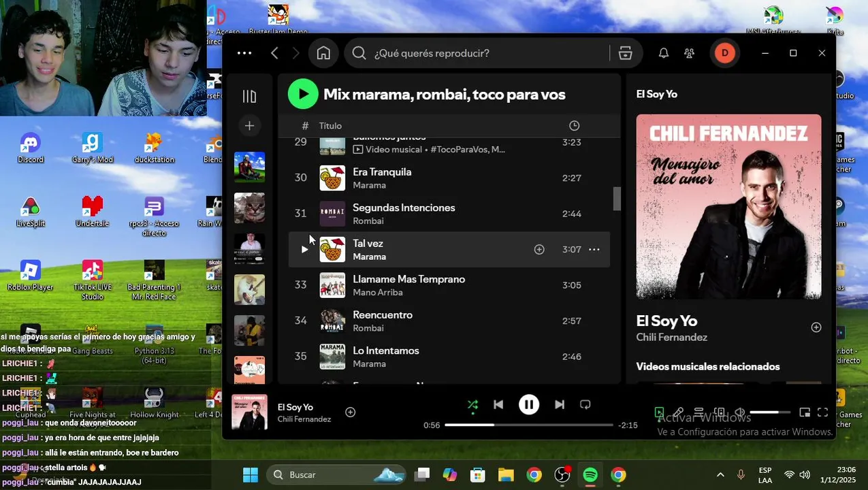Skip to next track
The height and width of the screenshot is (490, 868).
(x=559, y=404)
